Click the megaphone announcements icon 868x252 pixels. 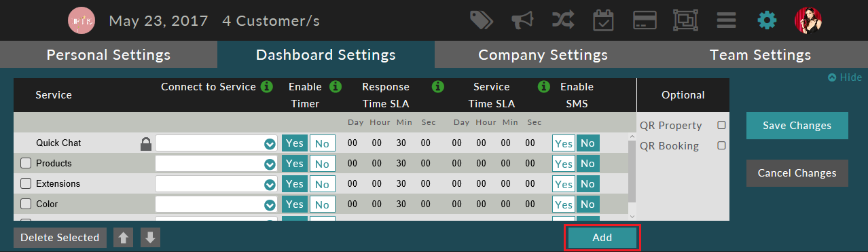click(x=522, y=20)
